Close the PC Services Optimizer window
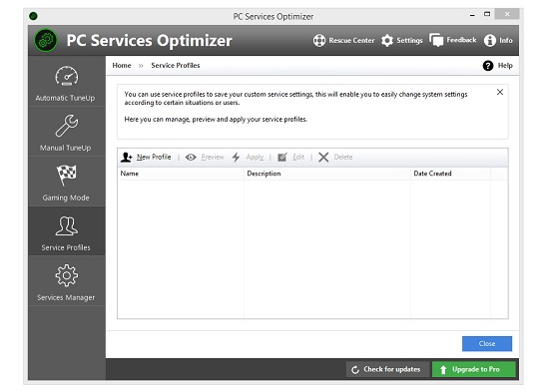 [507, 14]
